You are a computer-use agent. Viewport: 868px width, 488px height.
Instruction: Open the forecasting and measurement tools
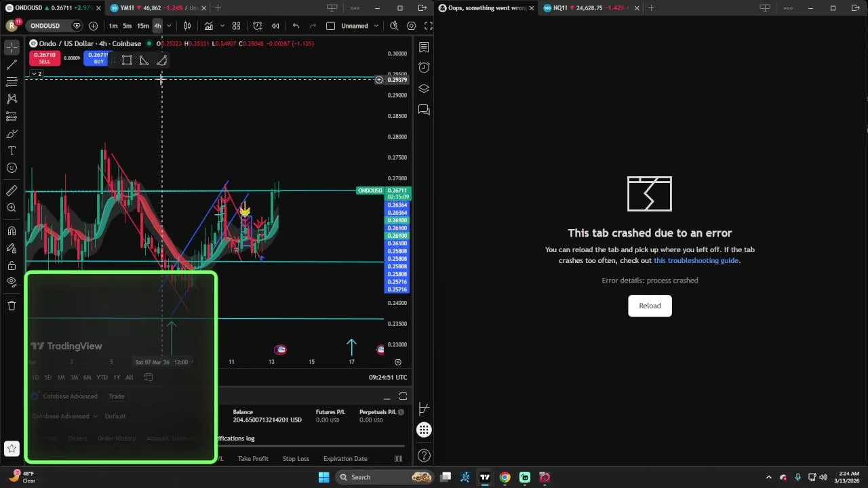click(x=12, y=117)
